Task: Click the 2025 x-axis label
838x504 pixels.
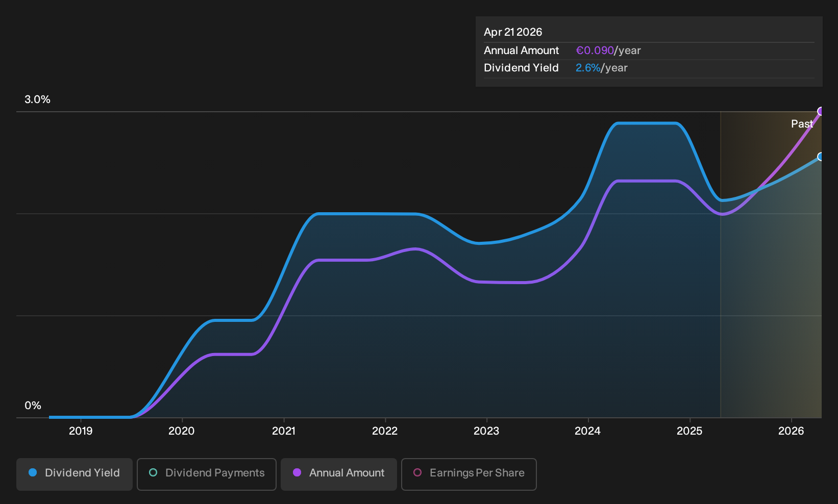Action: pos(689,431)
